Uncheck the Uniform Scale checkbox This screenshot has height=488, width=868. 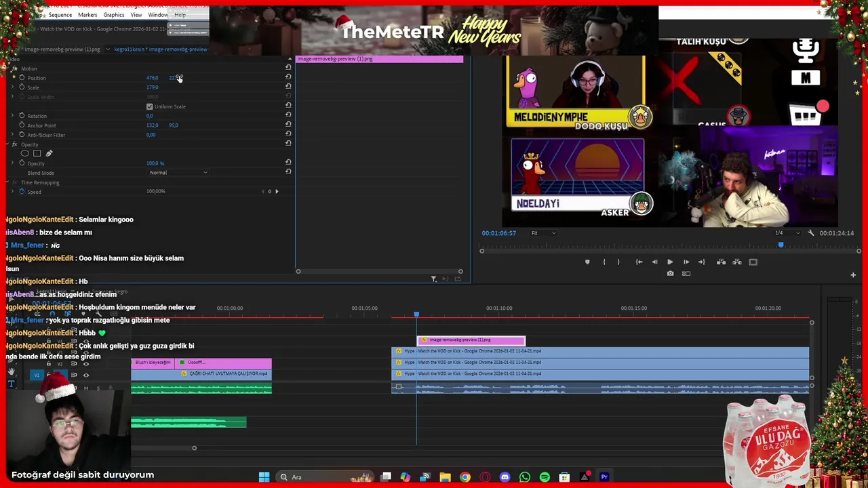(149, 106)
